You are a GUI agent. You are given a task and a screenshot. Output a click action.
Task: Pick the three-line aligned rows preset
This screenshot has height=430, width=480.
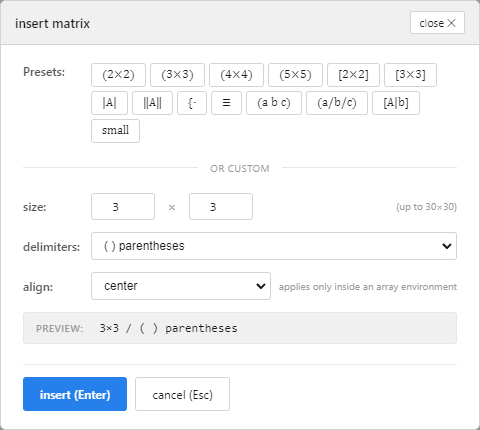coord(226,103)
